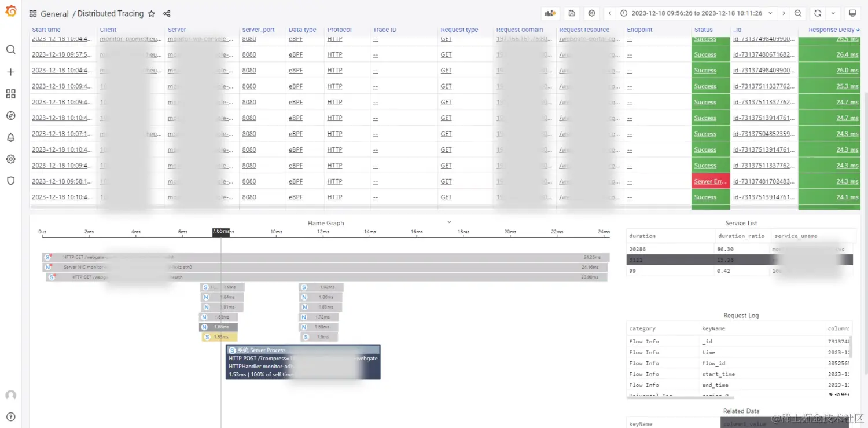
Task: Open the Configuration gear in the sidebar
Action: click(x=10, y=159)
